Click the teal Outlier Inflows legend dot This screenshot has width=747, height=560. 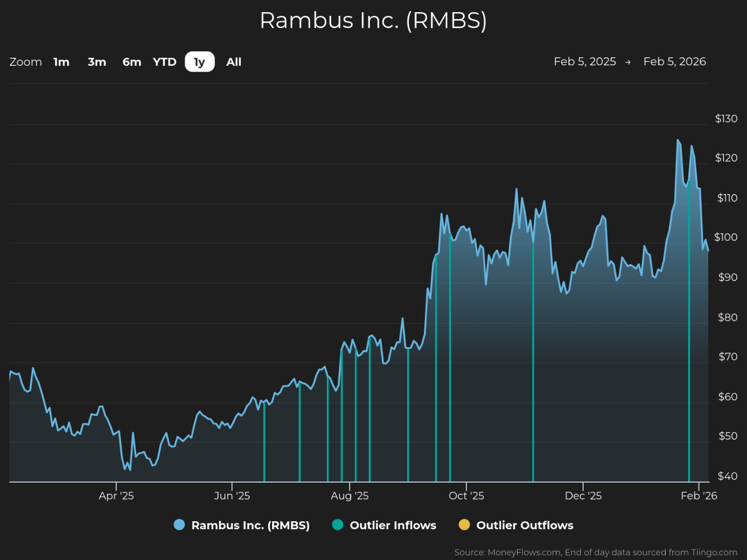337,525
